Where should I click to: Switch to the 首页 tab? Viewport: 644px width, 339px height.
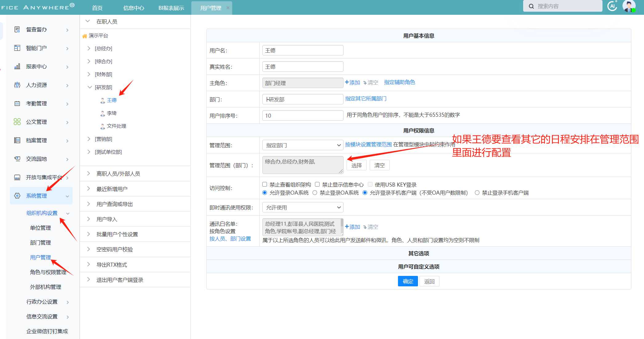point(97,8)
